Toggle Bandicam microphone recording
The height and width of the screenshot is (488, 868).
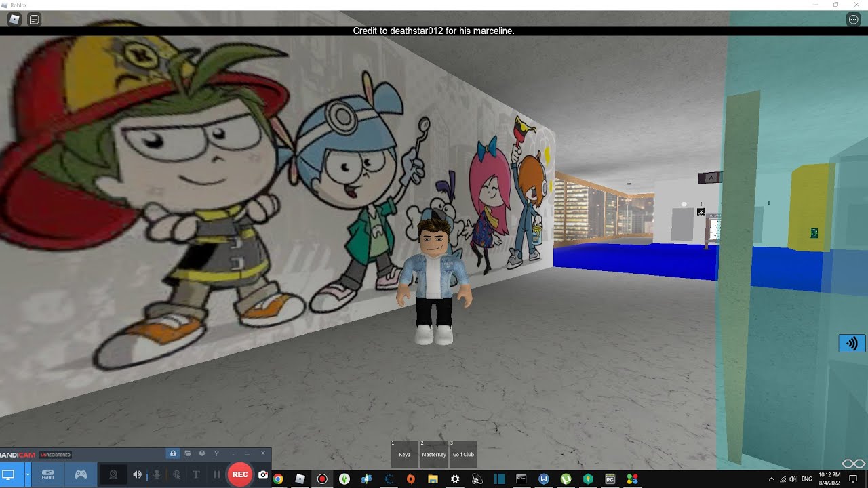(157, 474)
